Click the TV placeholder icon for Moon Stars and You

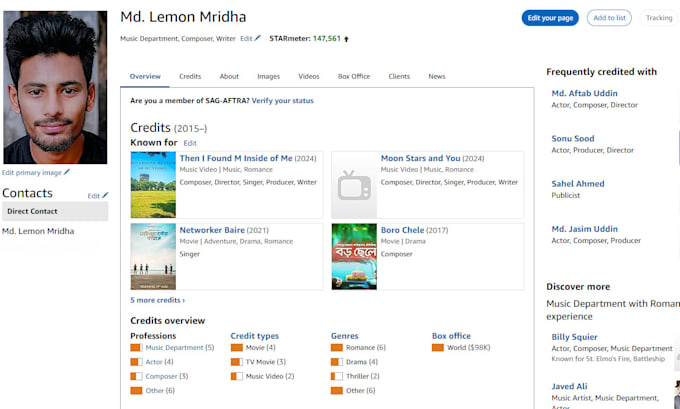[x=354, y=185]
